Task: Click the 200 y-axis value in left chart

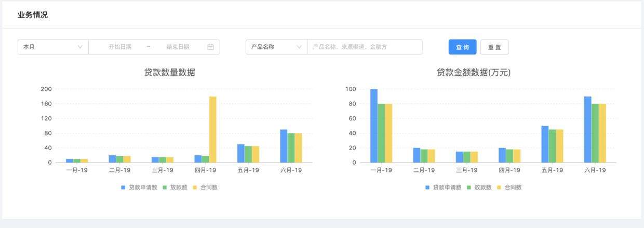Action: (x=46, y=89)
